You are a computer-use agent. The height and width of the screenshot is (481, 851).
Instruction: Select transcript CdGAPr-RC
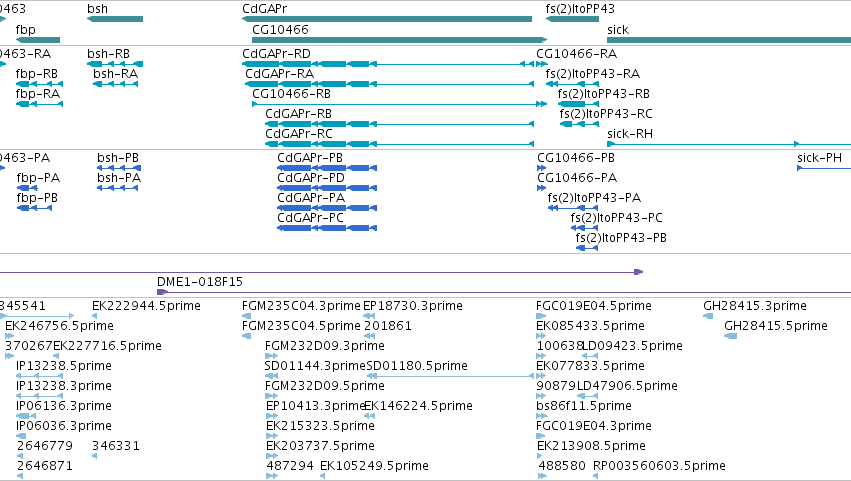[x=399, y=144]
